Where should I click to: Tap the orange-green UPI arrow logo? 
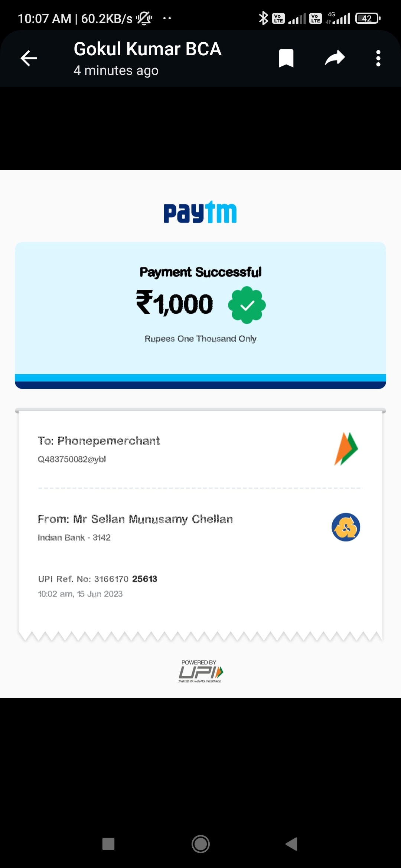346,448
